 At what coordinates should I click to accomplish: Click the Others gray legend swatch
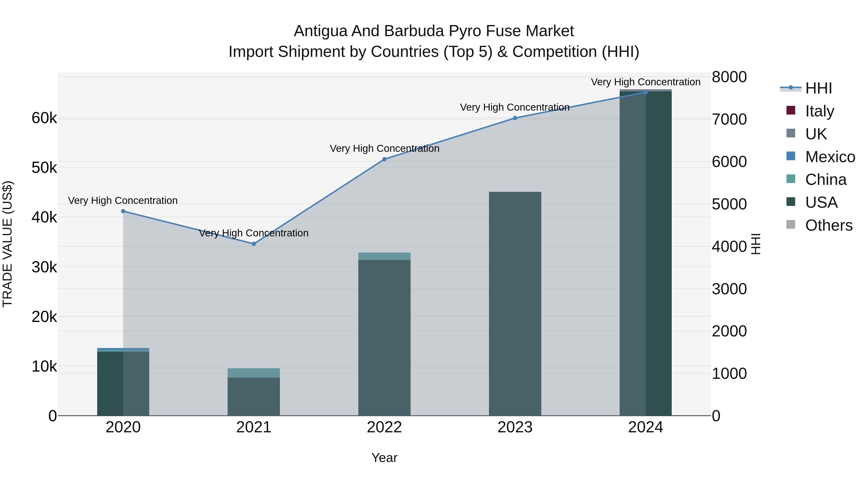(791, 225)
